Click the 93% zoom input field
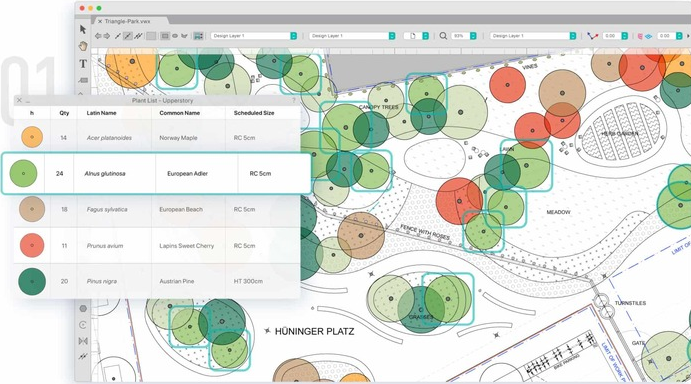 [460, 36]
